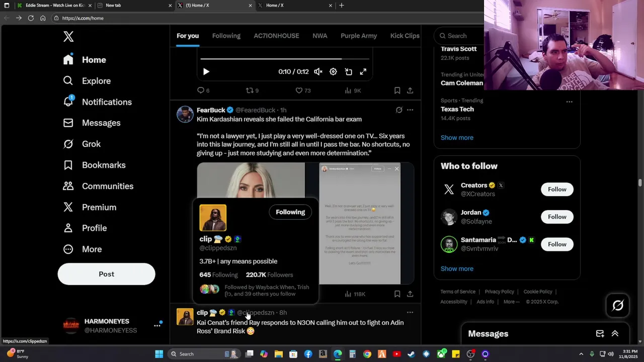Toggle Following button on clip hover card
644x362 pixels.
pos(290,212)
